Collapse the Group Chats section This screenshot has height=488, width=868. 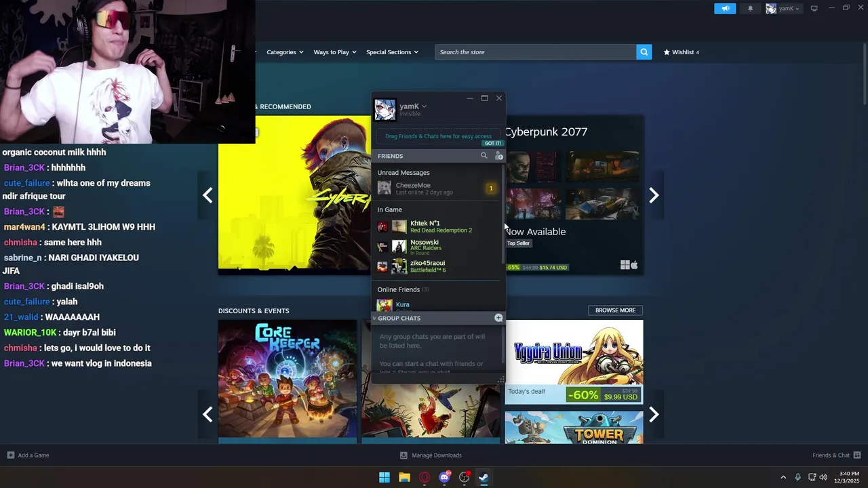[374, 318]
